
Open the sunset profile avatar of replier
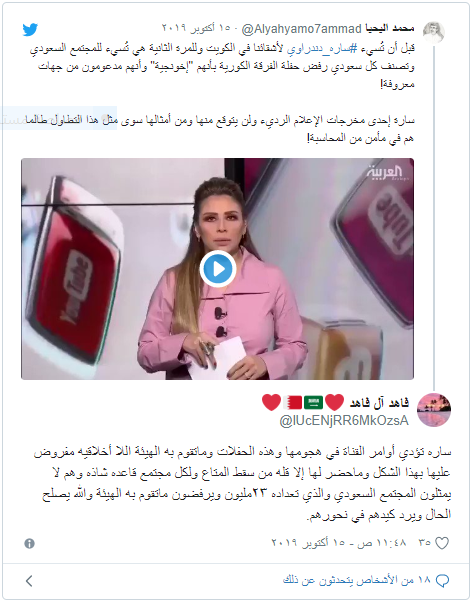[x=434, y=410]
